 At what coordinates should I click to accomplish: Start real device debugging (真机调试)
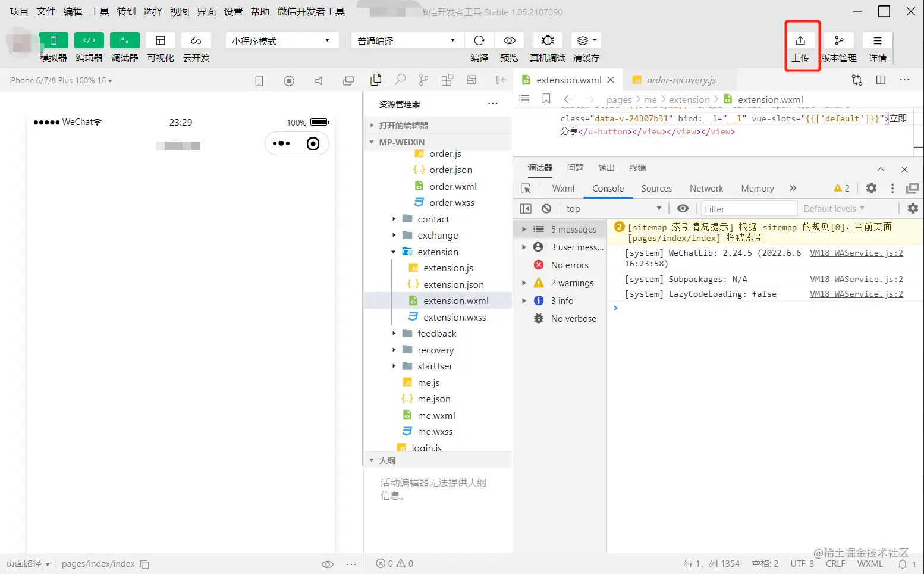(x=548, y=40)
